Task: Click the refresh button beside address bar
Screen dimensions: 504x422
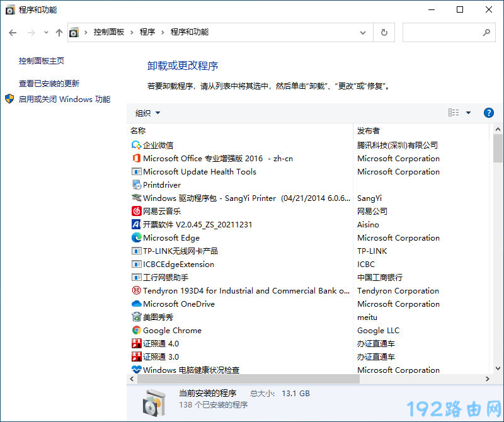Action: point(384,32)
